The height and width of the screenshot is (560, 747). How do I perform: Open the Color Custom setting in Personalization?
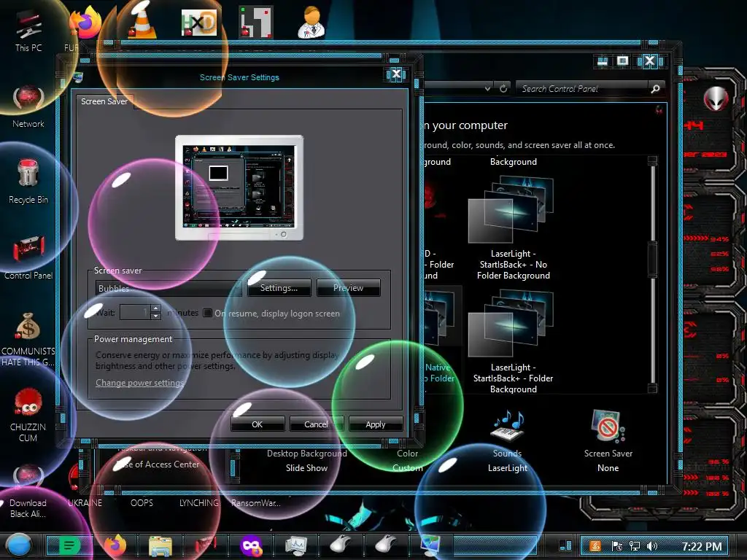407,461
